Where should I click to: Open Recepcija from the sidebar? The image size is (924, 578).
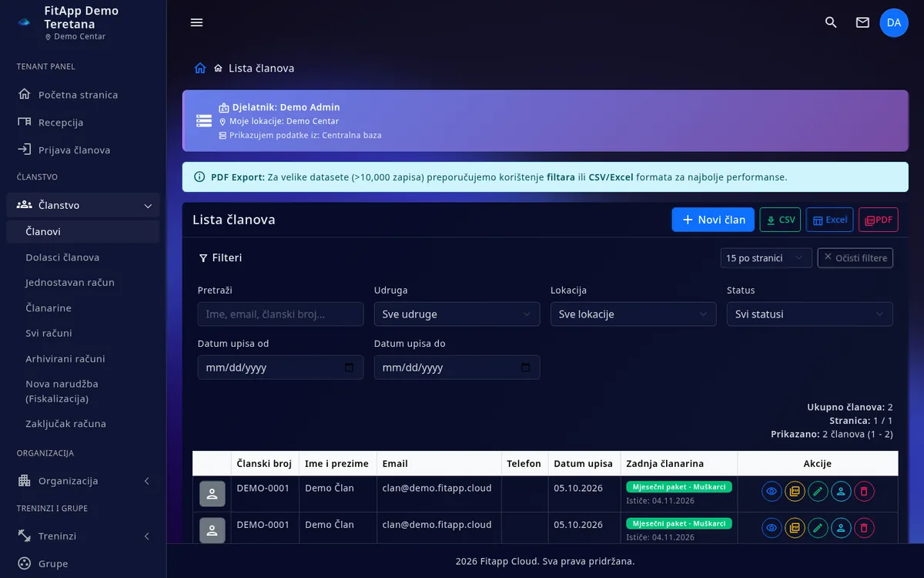click(83, 123)
